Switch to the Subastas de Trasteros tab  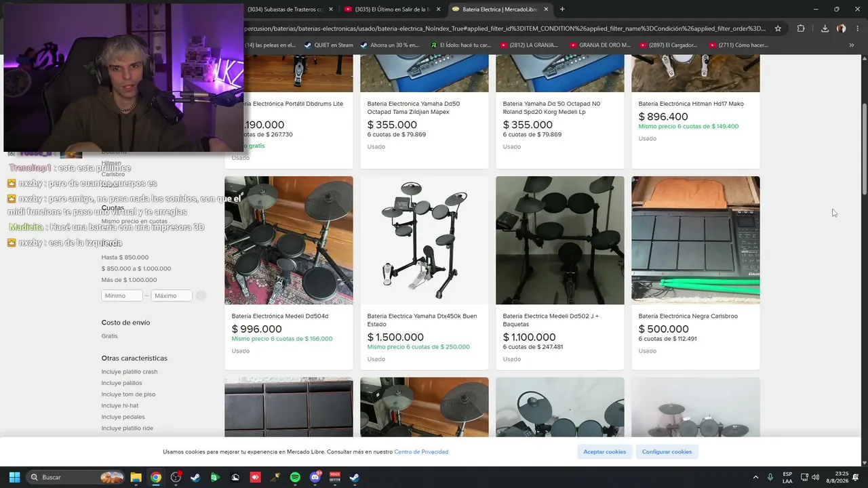click(285, 9)
